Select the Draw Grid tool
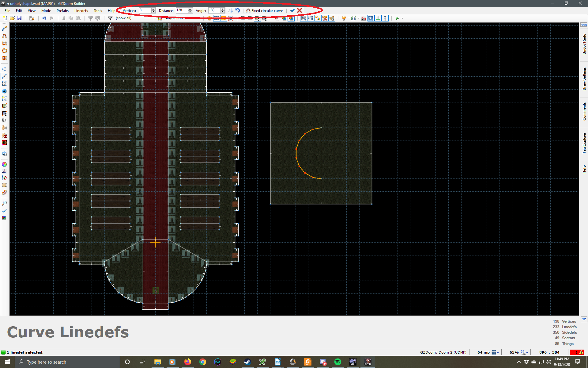This screenshot has height=368, width=588. pos(4,58)
